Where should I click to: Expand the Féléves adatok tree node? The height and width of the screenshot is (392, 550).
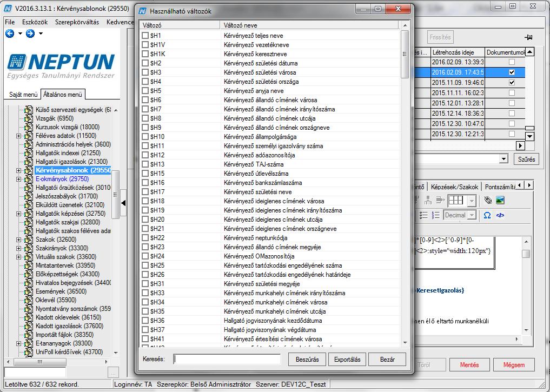click(x=18, y=136)
